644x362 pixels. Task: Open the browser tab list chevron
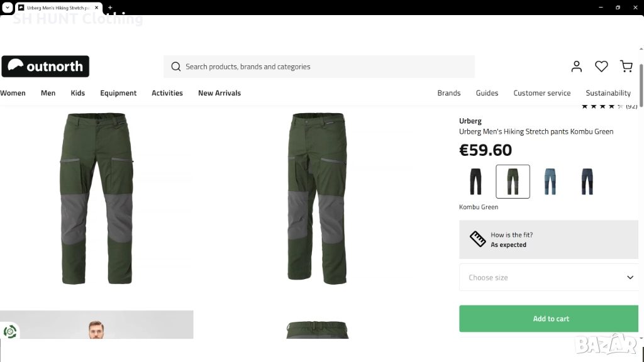coord(6,8)
